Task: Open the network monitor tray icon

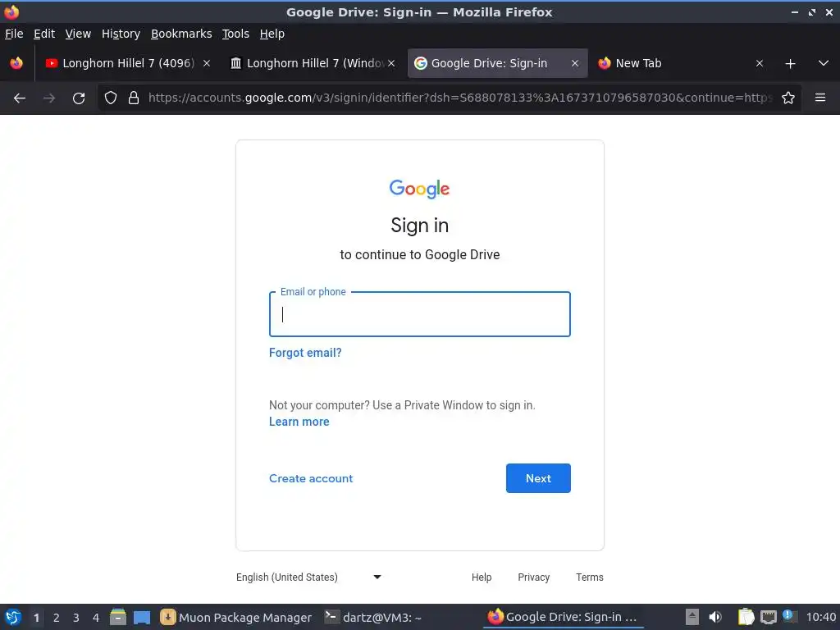Action: 768,617
